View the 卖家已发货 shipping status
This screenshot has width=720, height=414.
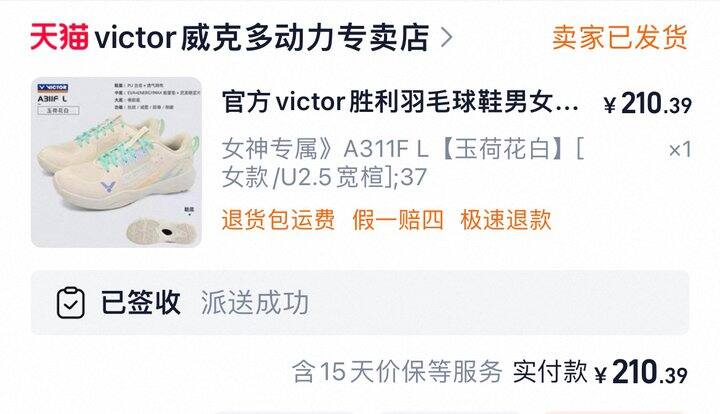(x=619, y=37)
